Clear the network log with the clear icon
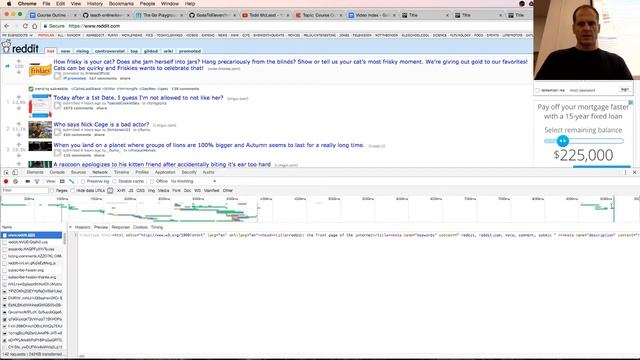640x360 pixels. coord(16,181)
